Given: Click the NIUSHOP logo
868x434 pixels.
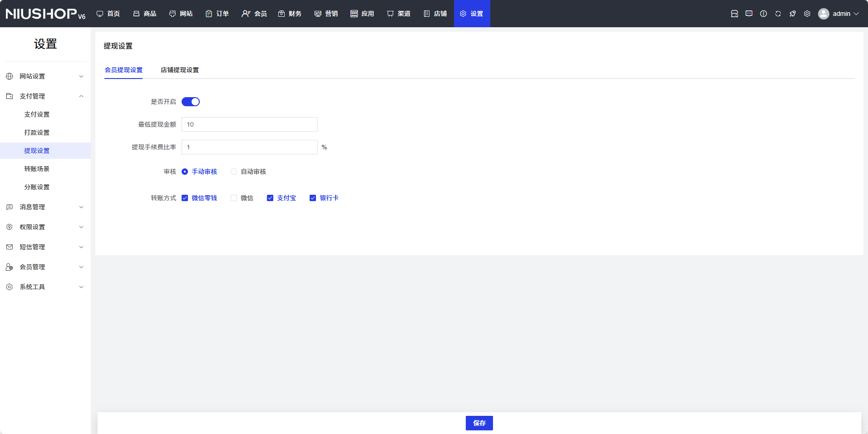Looking at the screenshot, I should point(45,14).
